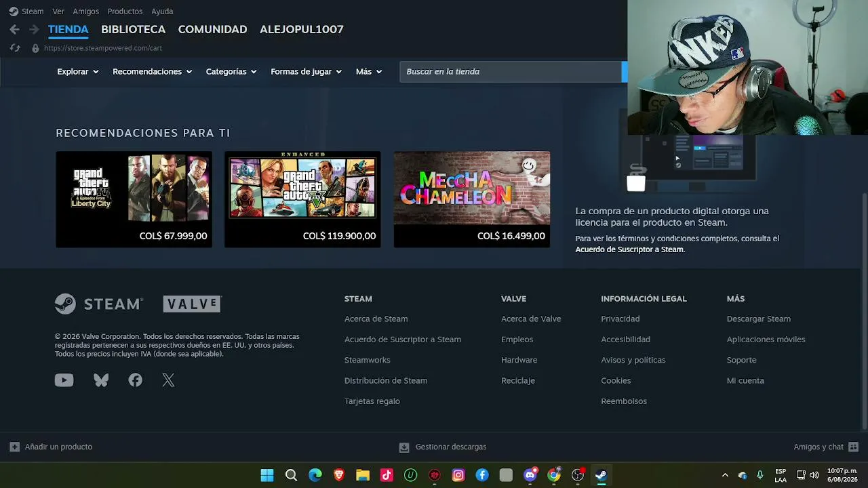Expand the Explorar dropdown
This screenshot has height=488, width=868.
coord(78,71)
